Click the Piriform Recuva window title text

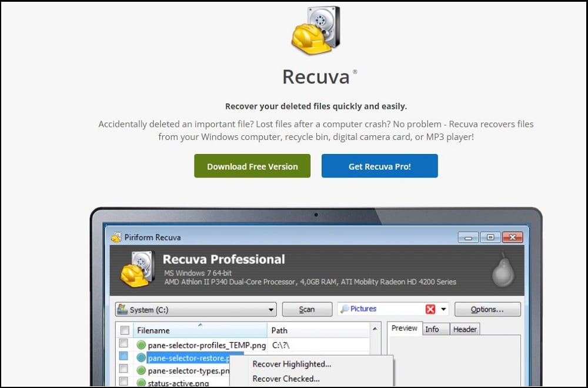[153, 238]
